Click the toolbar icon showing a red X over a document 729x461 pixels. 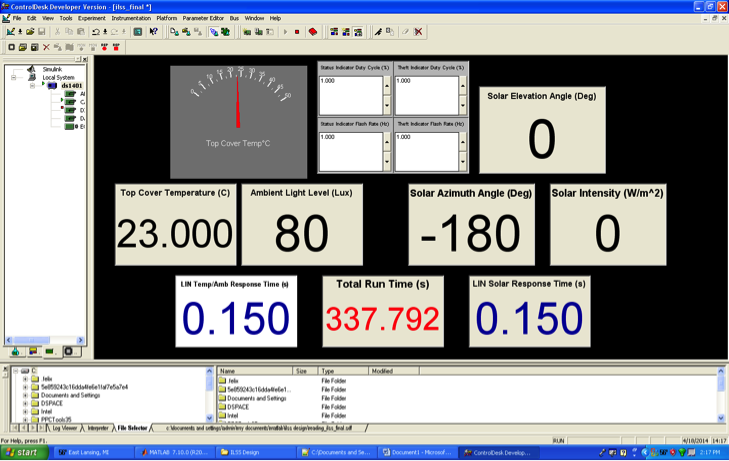(418, 32)
